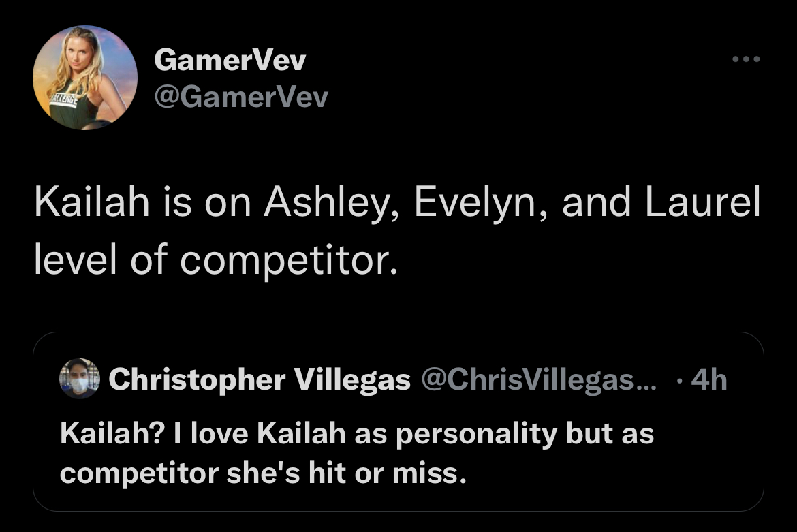Select the truncated @ChrisVillegas handle
Image resolution: width=797 pixels, height=532 pixels.
tap(539, 379)
